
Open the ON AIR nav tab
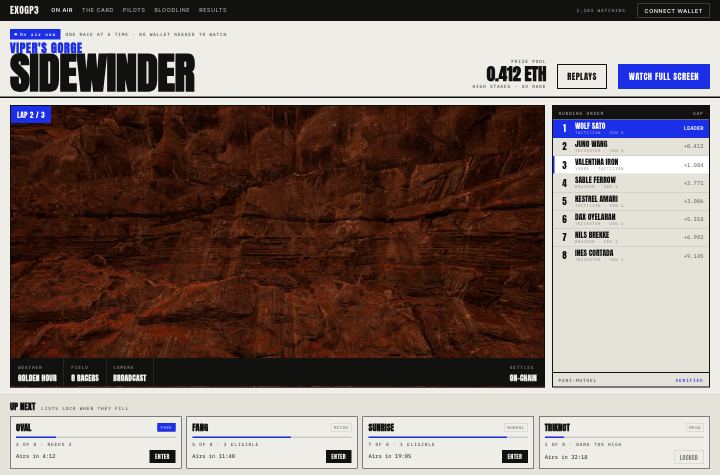62,10
